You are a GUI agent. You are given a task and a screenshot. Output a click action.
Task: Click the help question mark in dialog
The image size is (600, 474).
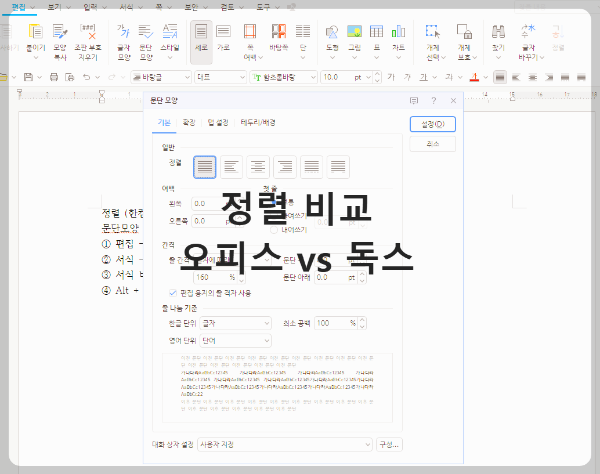pos(434,101)
